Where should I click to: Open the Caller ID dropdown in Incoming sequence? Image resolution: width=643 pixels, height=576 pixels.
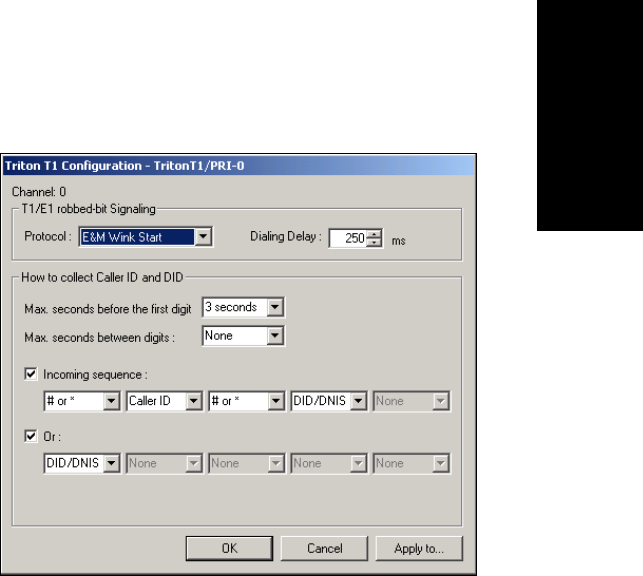[x=164, y=401]
